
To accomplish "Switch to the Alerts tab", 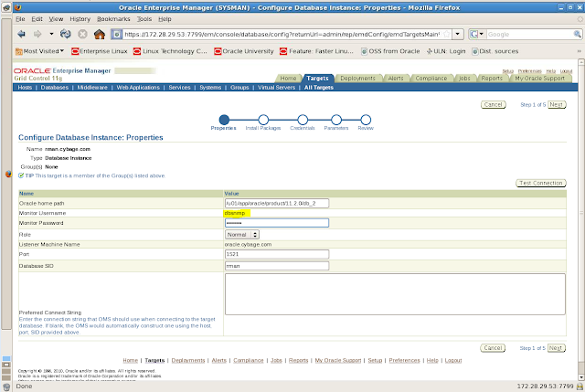I will (396, 79).
